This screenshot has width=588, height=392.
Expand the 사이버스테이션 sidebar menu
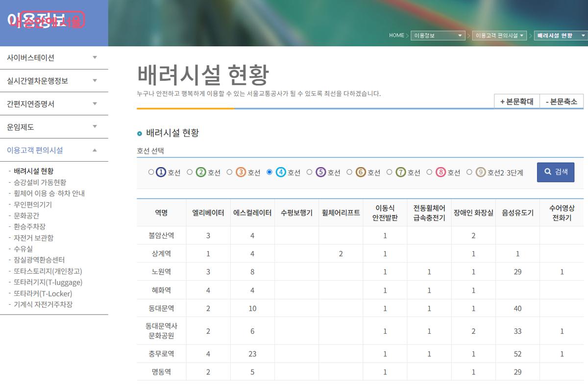54,58
